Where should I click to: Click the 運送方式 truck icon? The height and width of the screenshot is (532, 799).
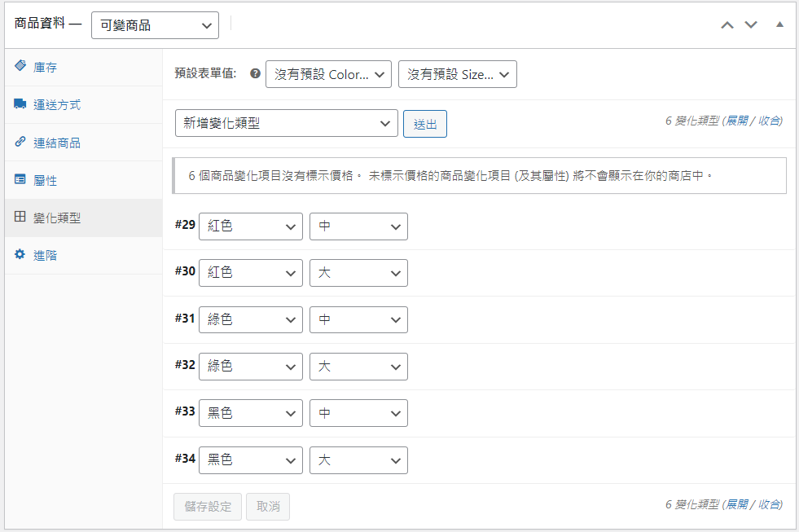pos(20,104)
